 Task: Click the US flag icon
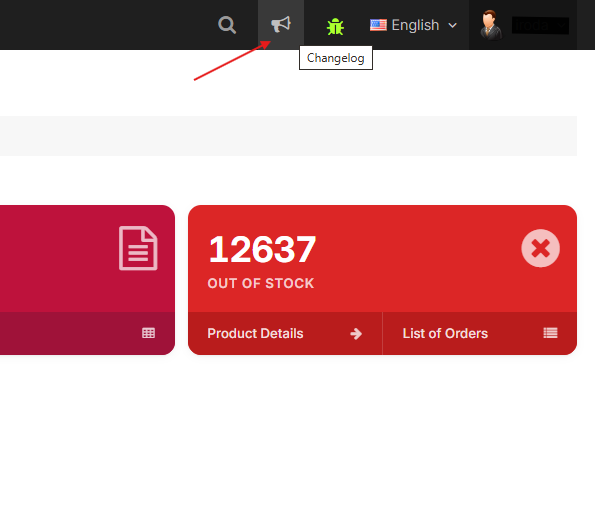(378, 25)
